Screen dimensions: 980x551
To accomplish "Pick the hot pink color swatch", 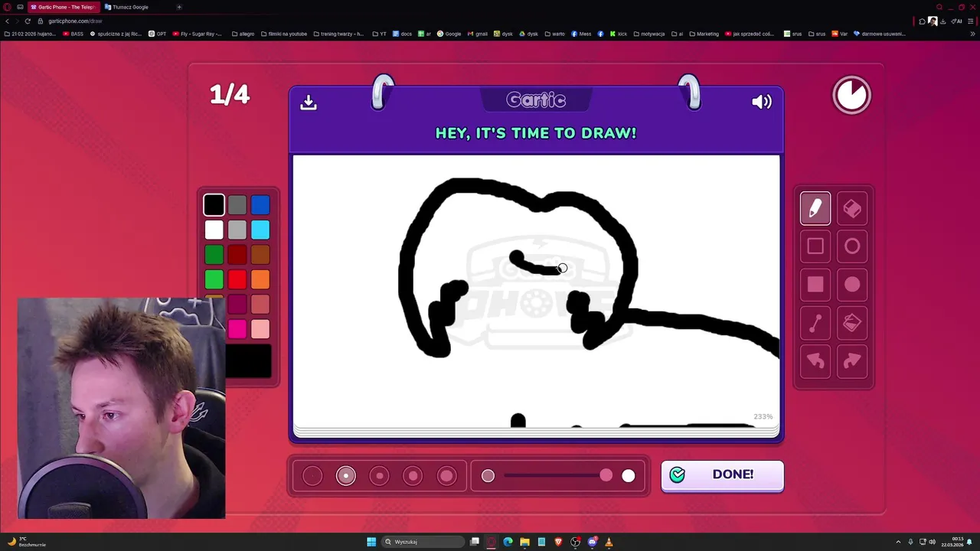I will [237, 329].
